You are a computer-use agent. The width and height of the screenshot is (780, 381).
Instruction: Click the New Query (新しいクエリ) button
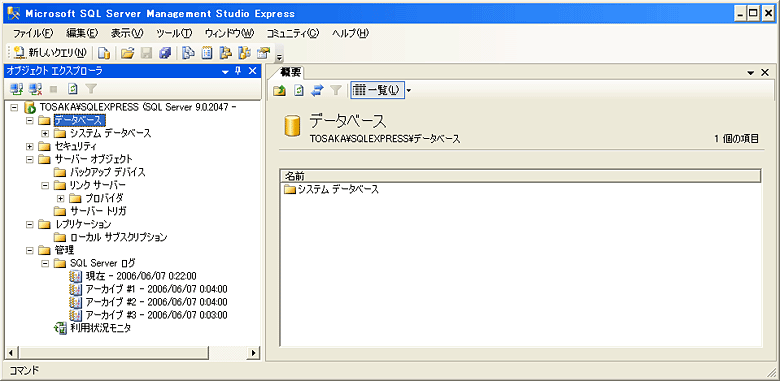[50, 53]
